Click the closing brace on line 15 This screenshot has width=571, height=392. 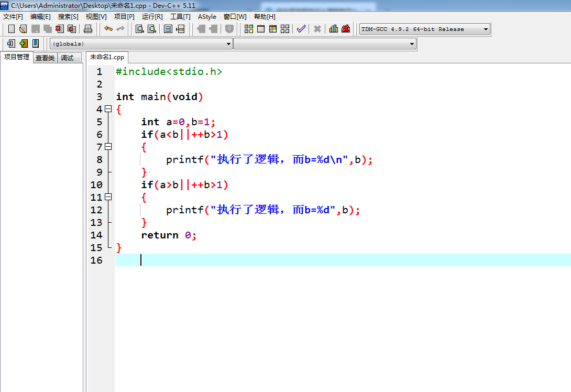[x=119, y=248]
